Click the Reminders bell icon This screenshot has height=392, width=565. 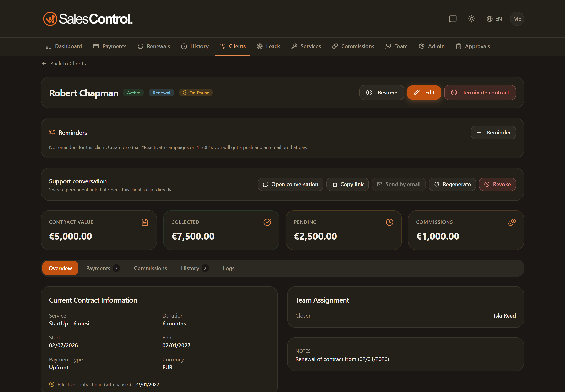(52, 132)
